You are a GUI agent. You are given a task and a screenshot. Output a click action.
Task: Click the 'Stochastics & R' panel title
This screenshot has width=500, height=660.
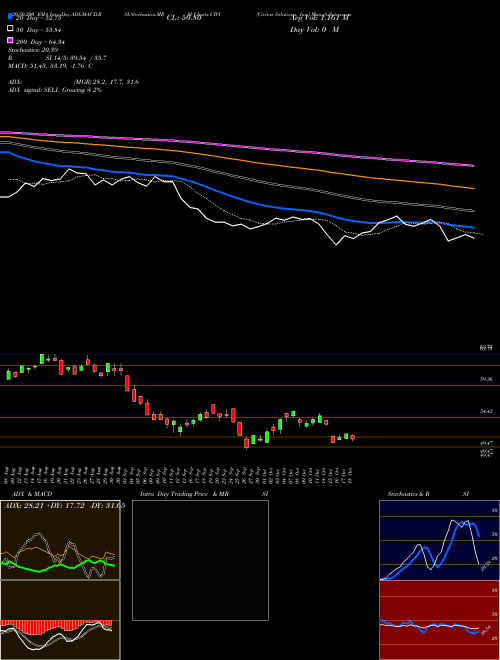click(408, 494)
